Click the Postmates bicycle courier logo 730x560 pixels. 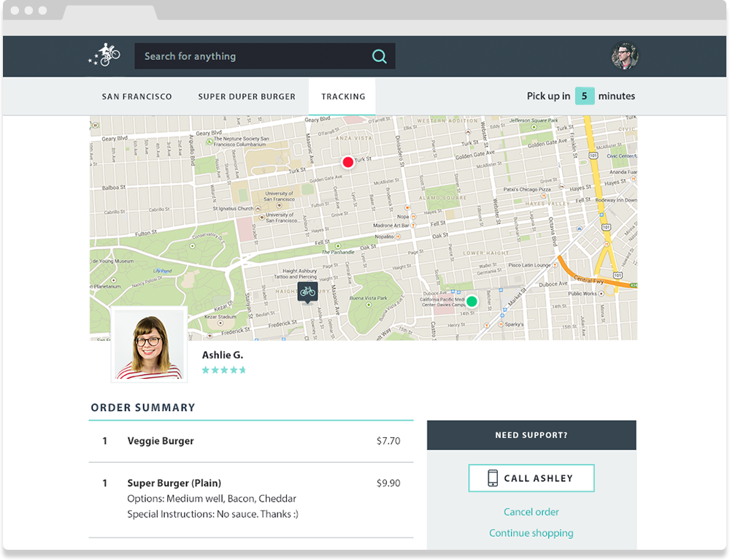click(104, 56)
